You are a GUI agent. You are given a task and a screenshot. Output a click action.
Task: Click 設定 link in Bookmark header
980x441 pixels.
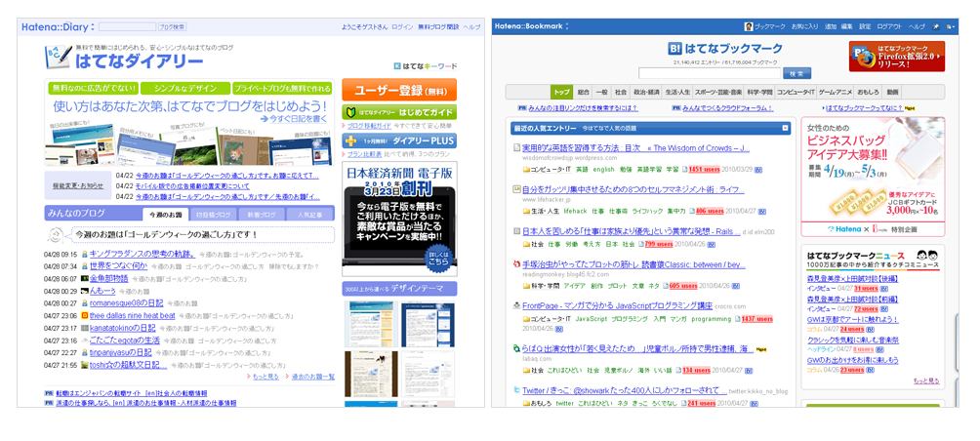coord(865,27)
